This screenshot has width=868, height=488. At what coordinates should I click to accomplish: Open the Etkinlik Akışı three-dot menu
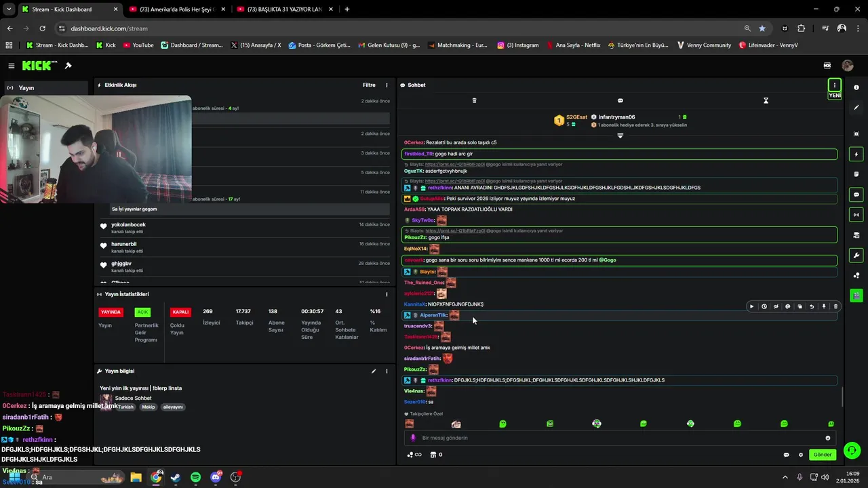[x=387, y=85]
